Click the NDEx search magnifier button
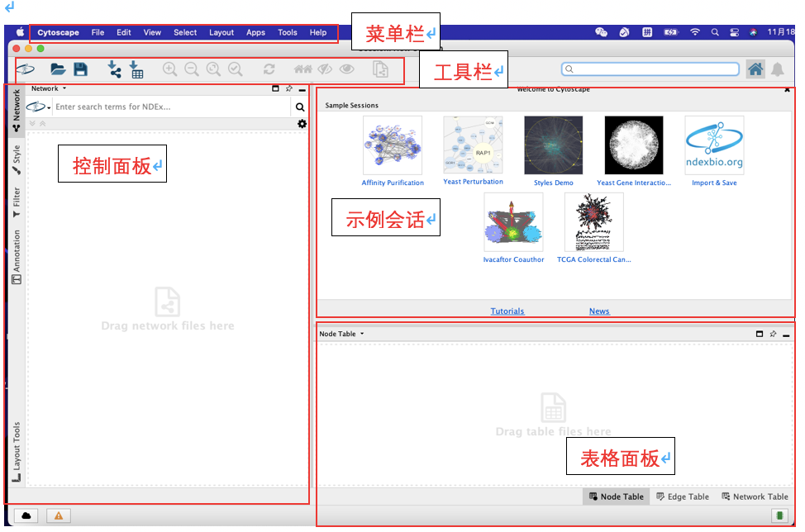This screenshot has height=532, width=805. 300,107
